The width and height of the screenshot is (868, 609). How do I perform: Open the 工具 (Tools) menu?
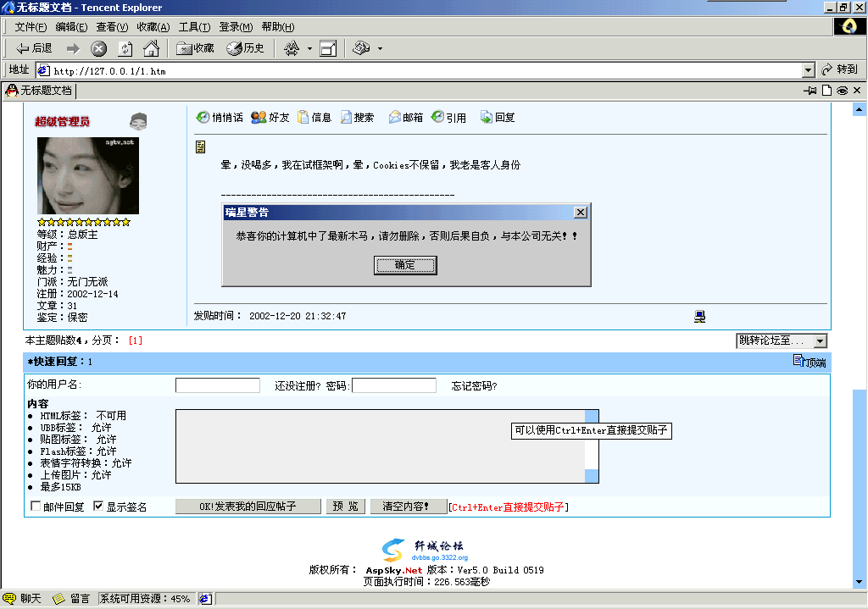coord(194,27)
